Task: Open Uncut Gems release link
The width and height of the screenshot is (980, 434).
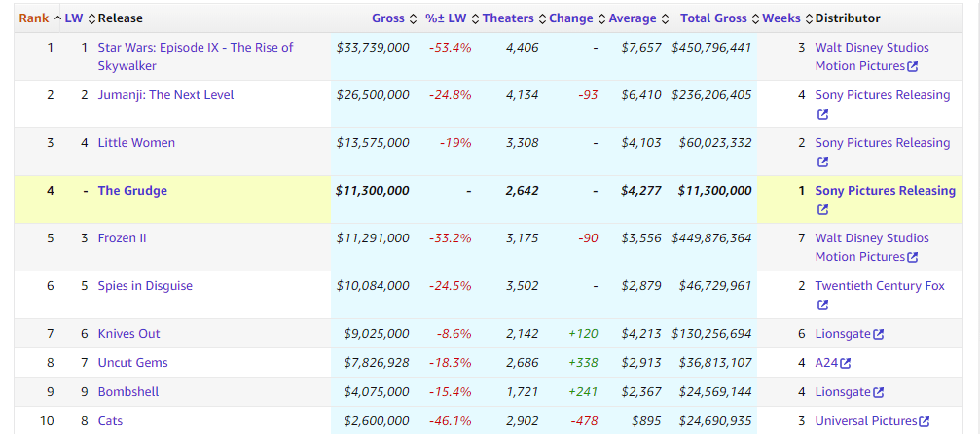Action: [132, 363]
